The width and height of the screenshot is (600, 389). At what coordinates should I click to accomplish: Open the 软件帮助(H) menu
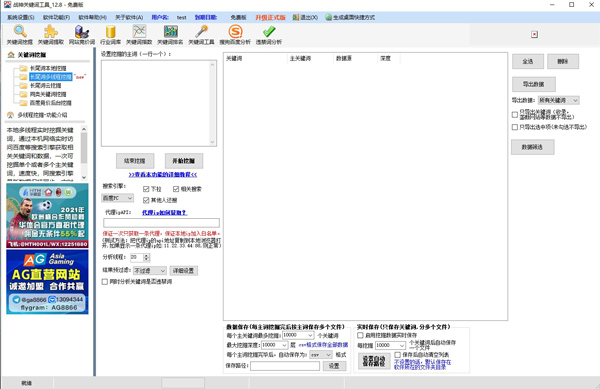click(93, 17)
